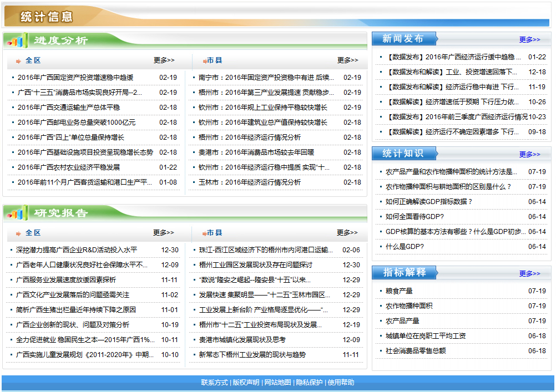This screenshot has width=556, height=392.
Task: Go to 联系方式 in the footer
Action: coord(215,383)
